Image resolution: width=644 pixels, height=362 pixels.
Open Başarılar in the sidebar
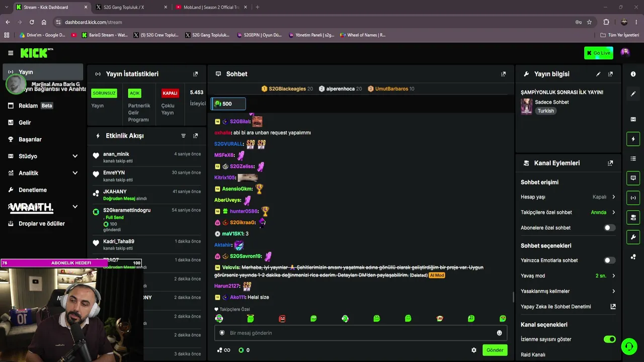[x=43, y=139]
